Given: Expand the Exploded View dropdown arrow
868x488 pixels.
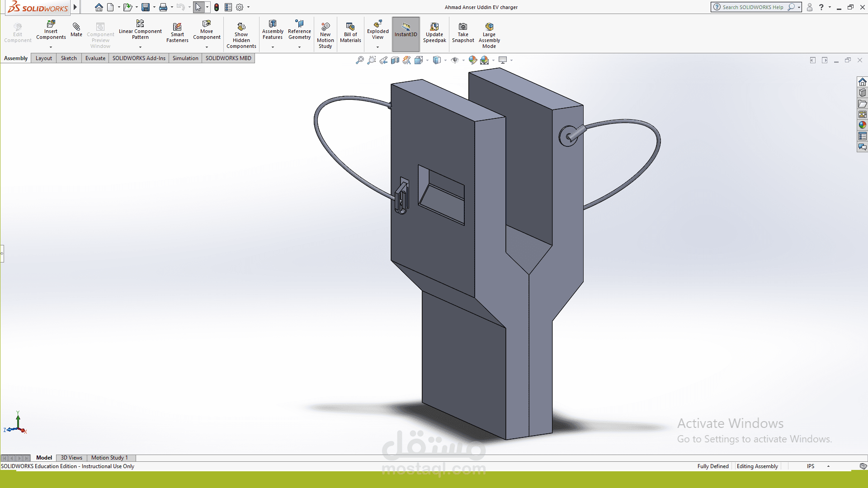Looking at the screenshot, I should point(377,47).
